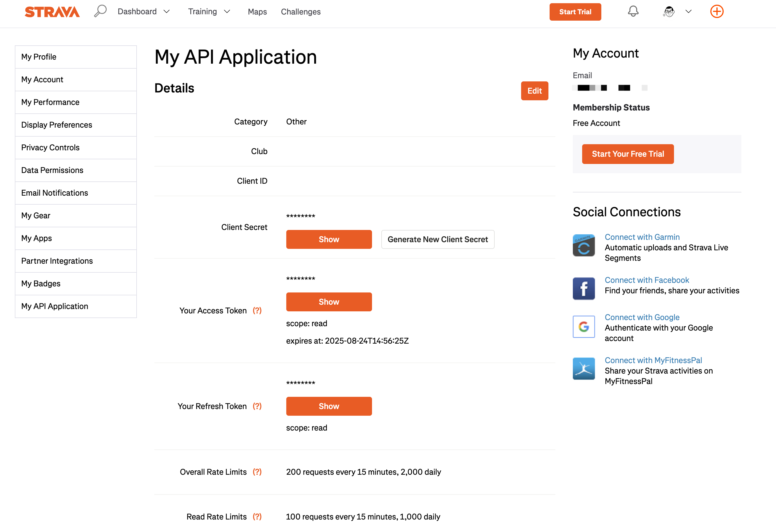The height and width of the screenshot is (532, 776).
Task: Click Generate New Client Secret
Action: click(x=437, y=240)
